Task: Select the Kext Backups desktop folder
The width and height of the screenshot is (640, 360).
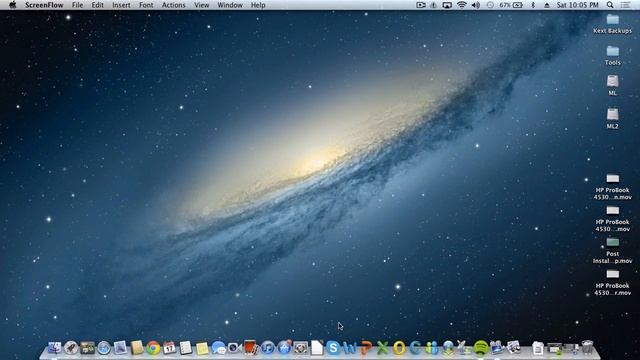Action: (612, 24)
